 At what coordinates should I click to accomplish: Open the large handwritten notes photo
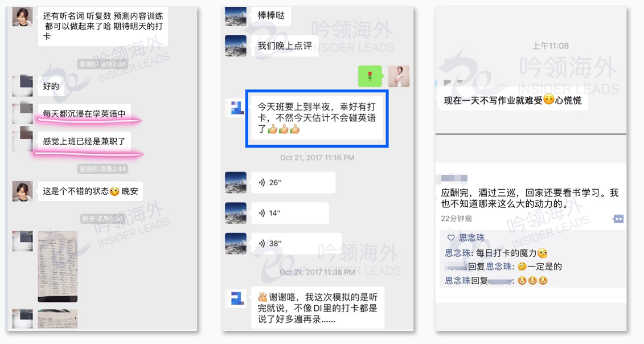tap(58, 267)
